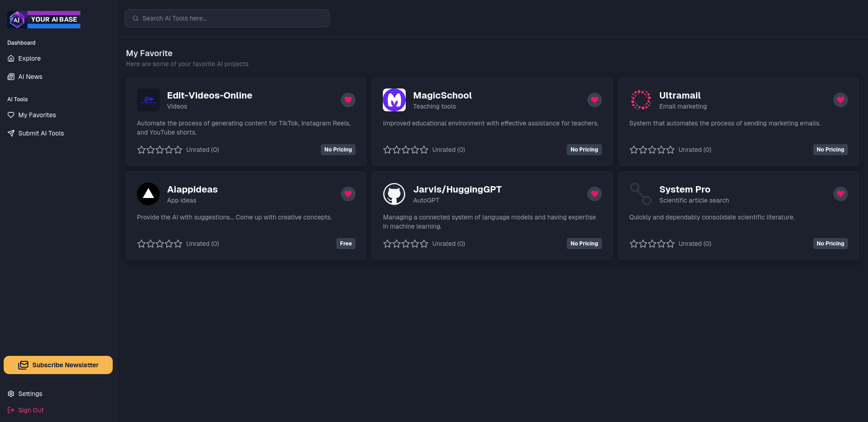
Task: Give Ultramail a five-star rating
Action: pyautogui.click(x=670, y=149)
